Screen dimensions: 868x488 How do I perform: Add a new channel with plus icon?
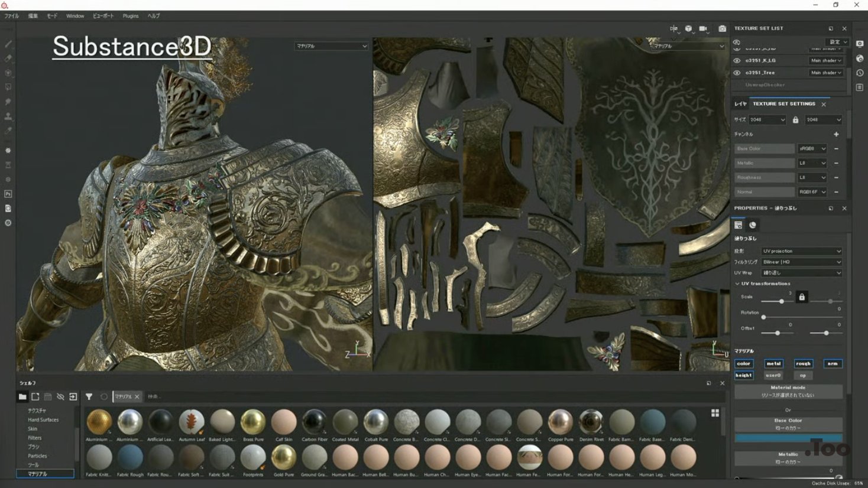pyautogui.click(x=836, y=134)
